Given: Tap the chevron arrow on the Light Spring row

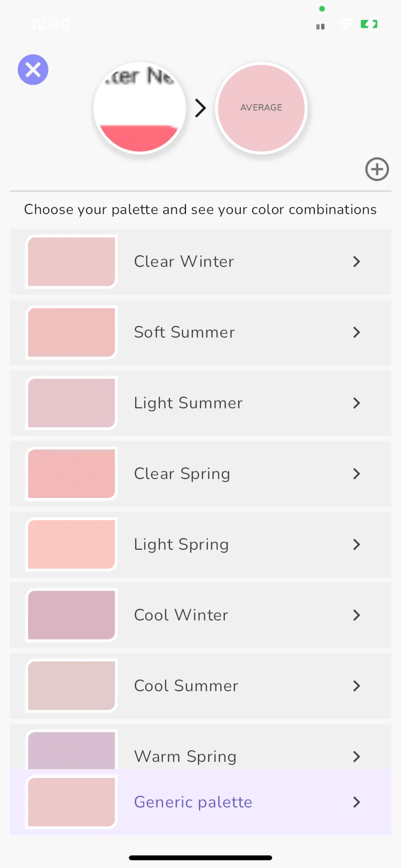Looking at the screenshot, I should (357, 544).
